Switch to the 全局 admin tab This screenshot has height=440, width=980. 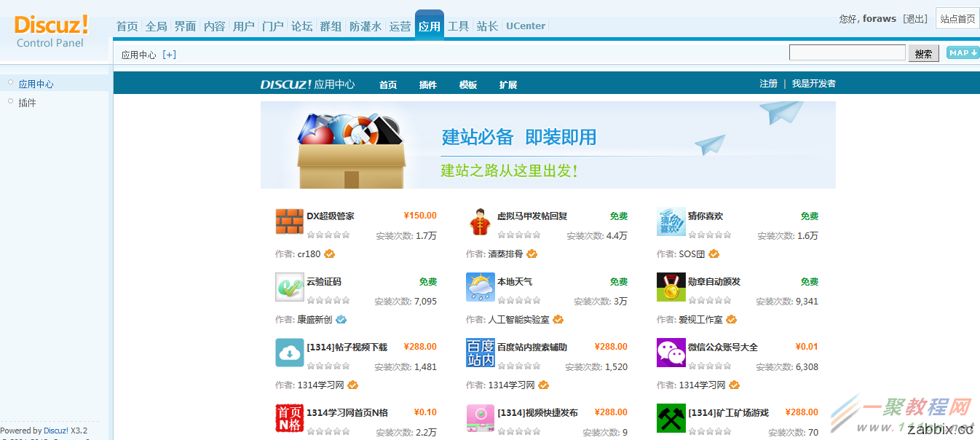(156, 26)
